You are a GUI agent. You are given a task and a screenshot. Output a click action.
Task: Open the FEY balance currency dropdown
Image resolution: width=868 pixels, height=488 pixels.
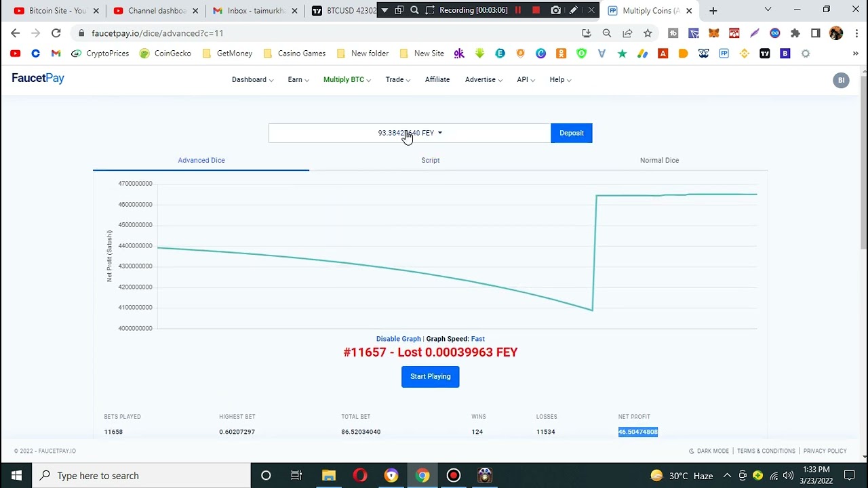410,133
